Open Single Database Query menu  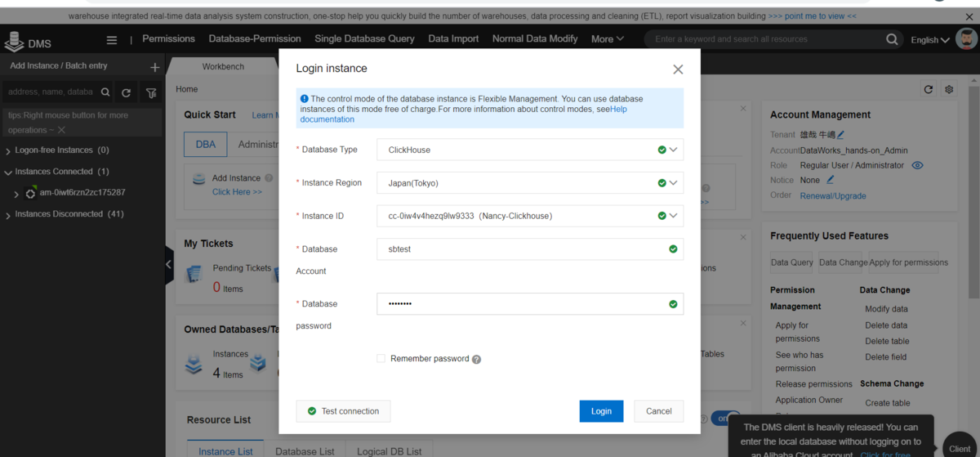click(364, 38)
